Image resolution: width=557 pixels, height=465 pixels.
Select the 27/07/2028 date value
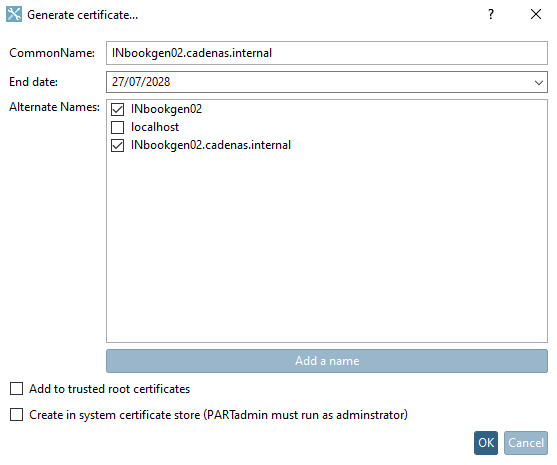point(141,82)
